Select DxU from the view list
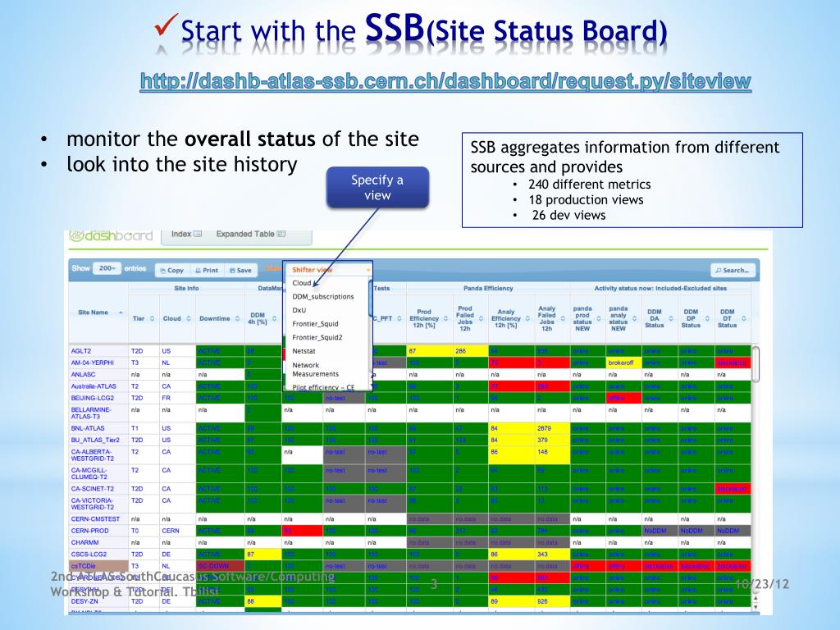This screenshot has height=630, width=840. (299, 310)
